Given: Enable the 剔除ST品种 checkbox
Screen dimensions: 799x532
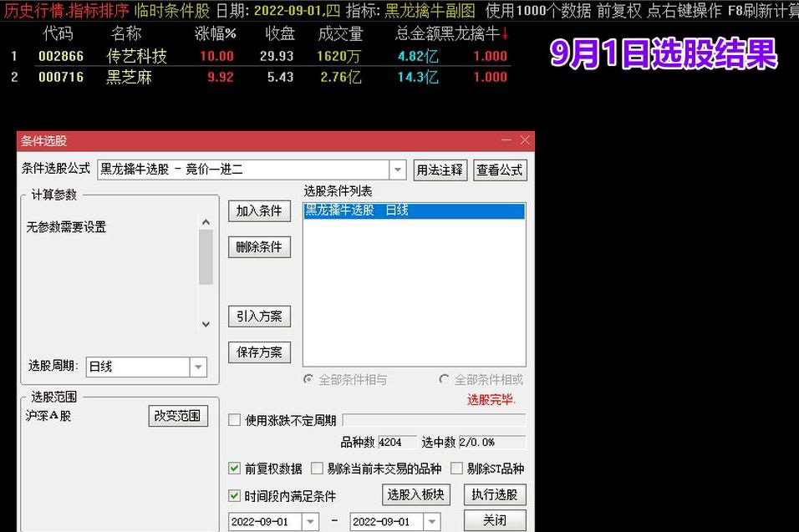Looking at the screenshot, I should pos(456,469).
